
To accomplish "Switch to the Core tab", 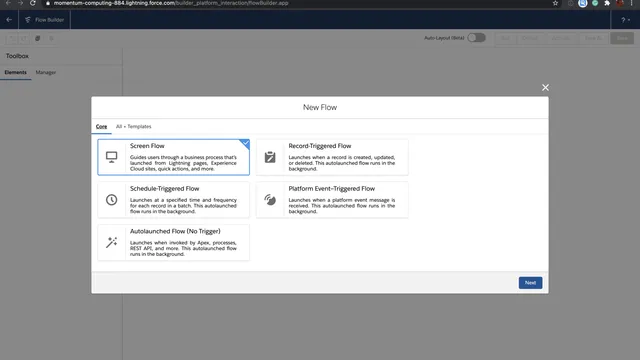I will click(x=101, y=127).
